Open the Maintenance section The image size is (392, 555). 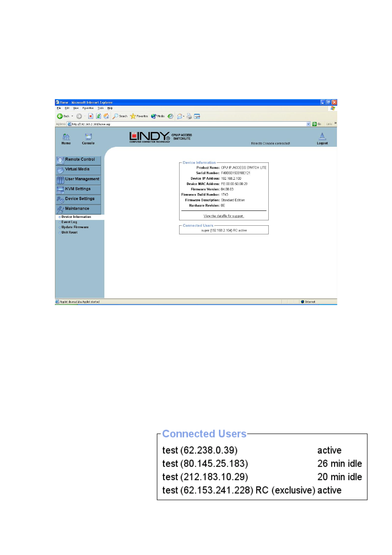point(78,209)
